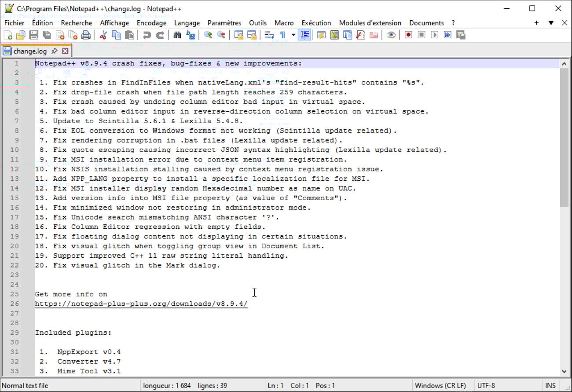Image resolution: width=572 pixels, height=392 pixels.
Task: Open the Encodage menu
Action: click(x=151, y=23)
